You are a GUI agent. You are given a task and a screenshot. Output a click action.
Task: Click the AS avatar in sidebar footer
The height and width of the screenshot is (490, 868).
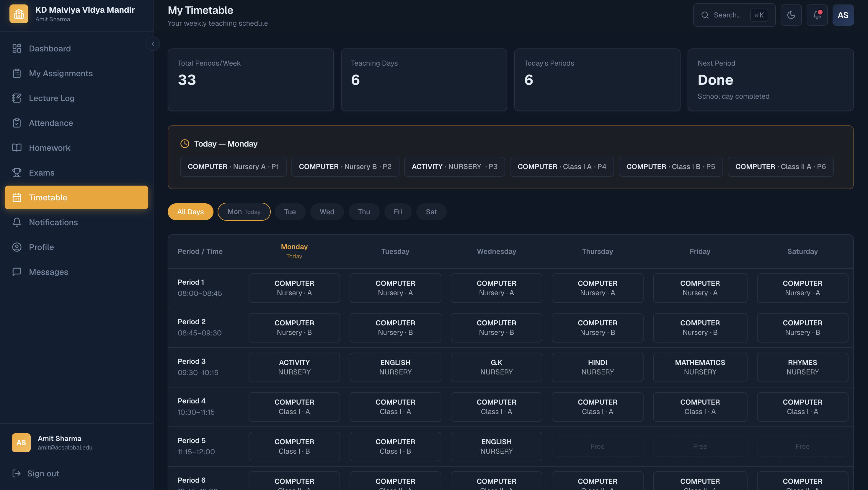21,442
